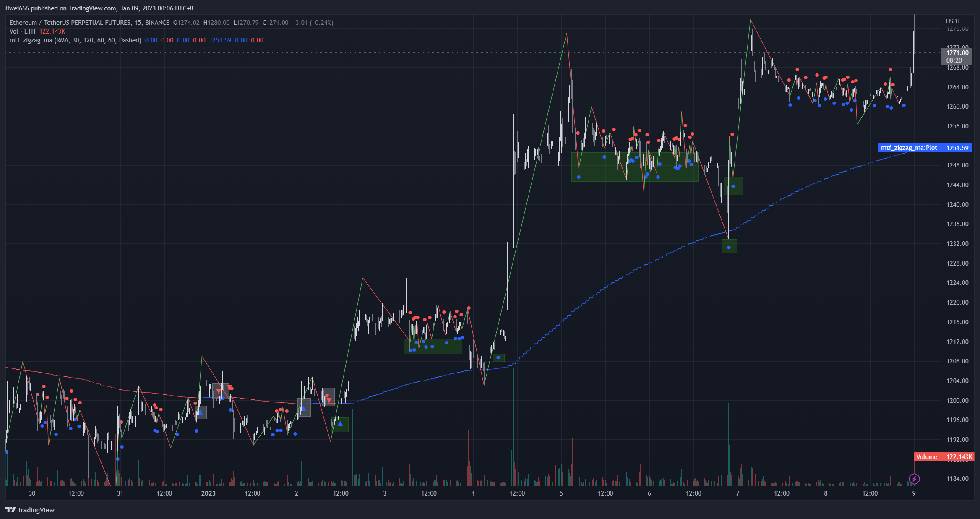Click the C1271.00 close price value
The width and height of the screenshot is (980, 519).
(275, 23)
